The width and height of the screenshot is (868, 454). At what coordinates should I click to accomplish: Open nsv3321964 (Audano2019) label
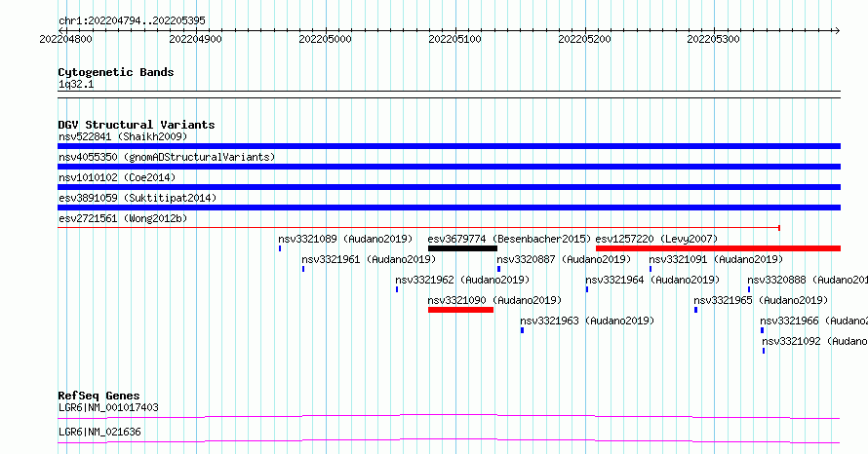click(x=652, y=280)
